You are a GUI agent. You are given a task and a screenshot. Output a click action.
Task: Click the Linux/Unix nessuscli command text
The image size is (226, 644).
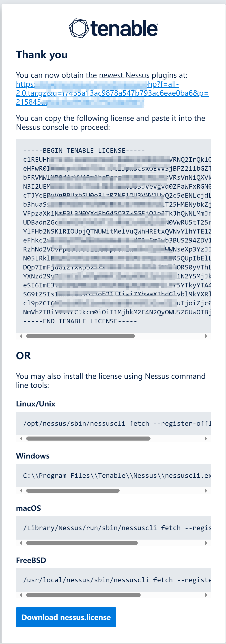pyautogui.click(x=117, y=423)
